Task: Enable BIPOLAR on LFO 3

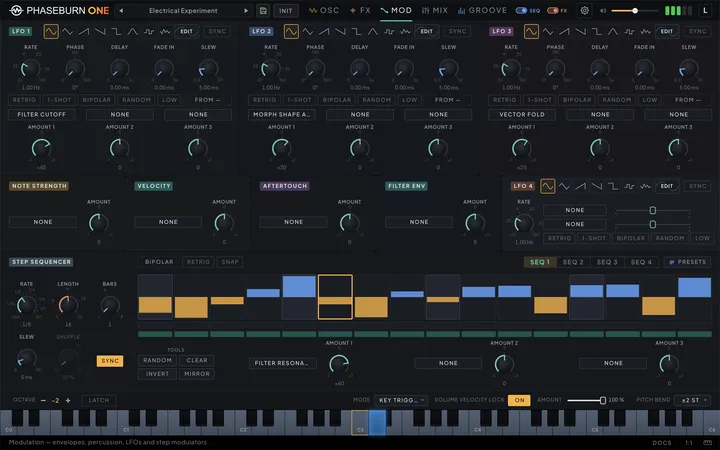Action: [x=577, y=100]
